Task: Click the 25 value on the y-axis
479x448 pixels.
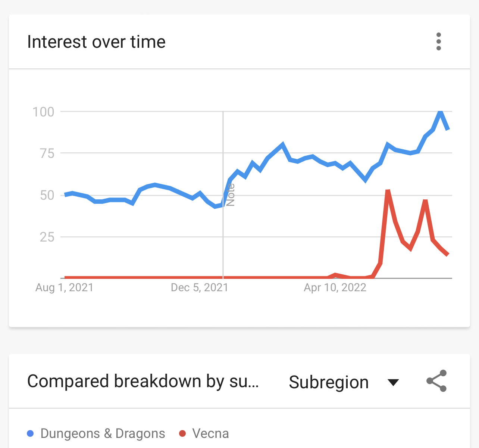Action: [x=47, y=237]
